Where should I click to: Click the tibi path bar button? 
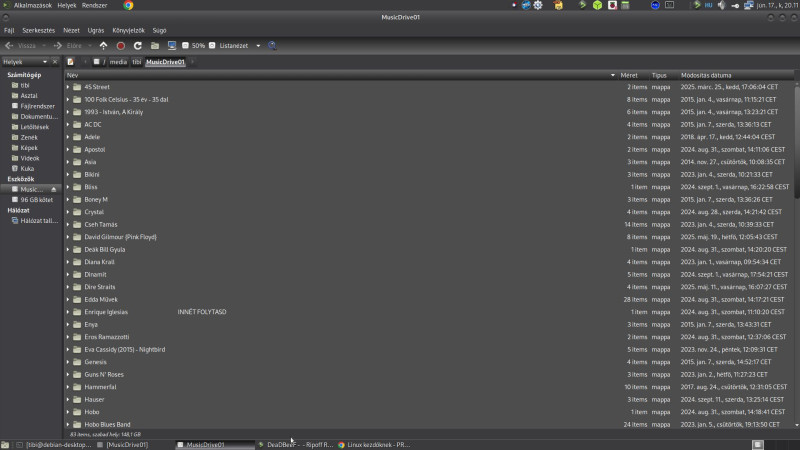137,62
